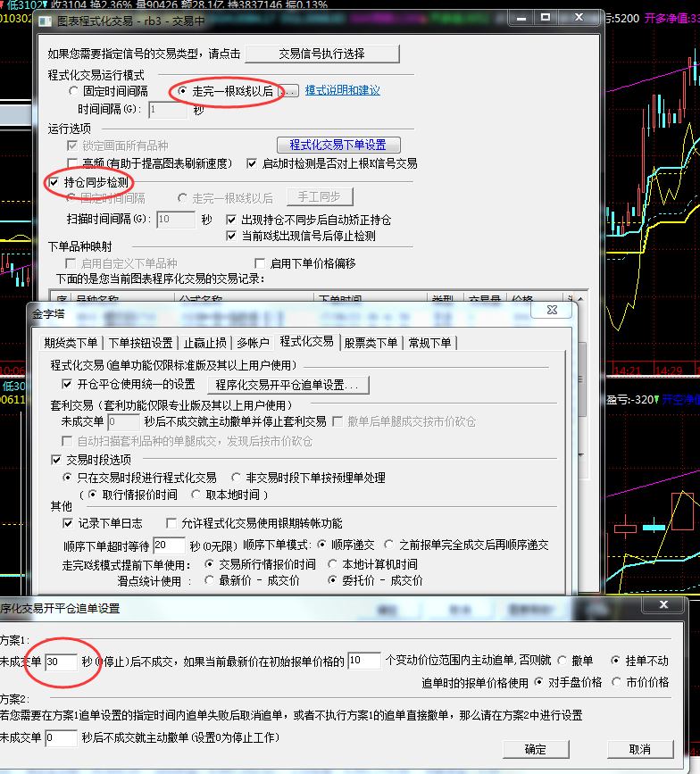Select 取本地时间 radio
The width and height of the screenshot is (700, 774).
[x=196, y=495]
